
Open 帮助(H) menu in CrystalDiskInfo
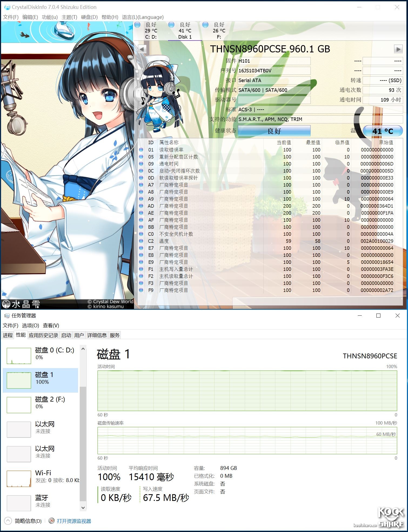[110, 17]
